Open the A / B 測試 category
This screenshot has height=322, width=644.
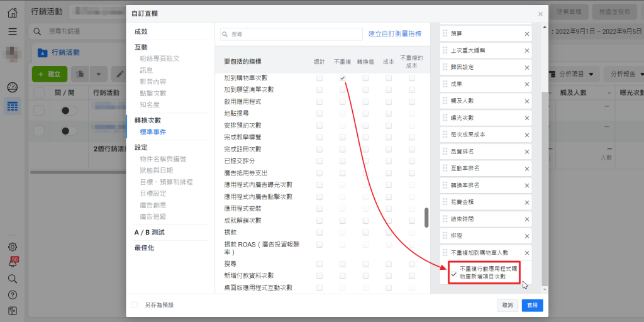[x=150, y=232]
